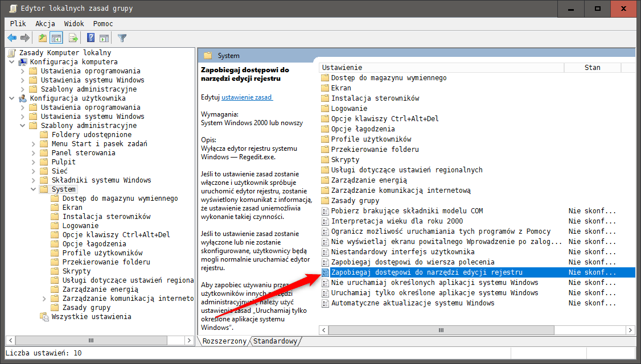Select Uruchamiaj tylko określone aplikacje systemu Windows

pyautogui.click(x=434, y=293)
